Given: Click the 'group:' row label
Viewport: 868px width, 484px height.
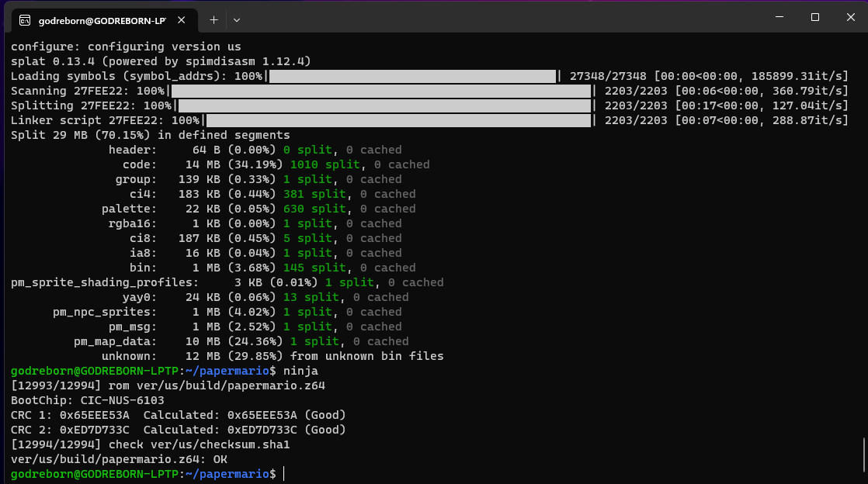Looking at the screenshot, I should pos(136,179).
